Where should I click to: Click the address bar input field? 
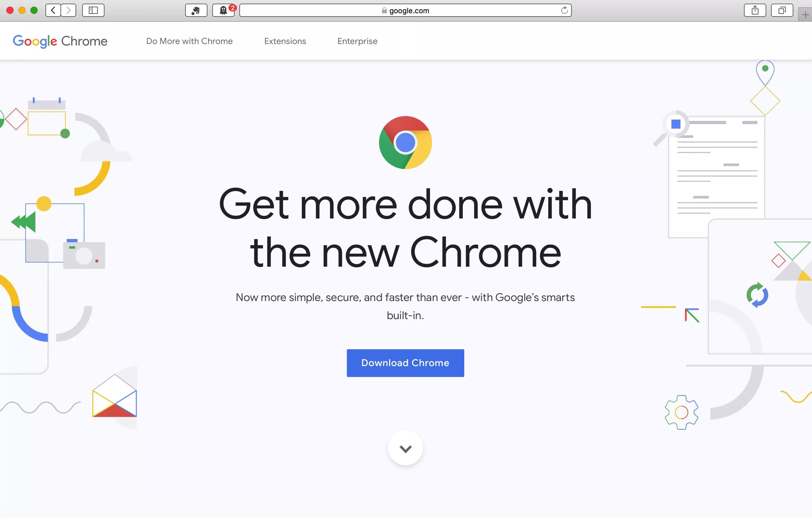406,10
